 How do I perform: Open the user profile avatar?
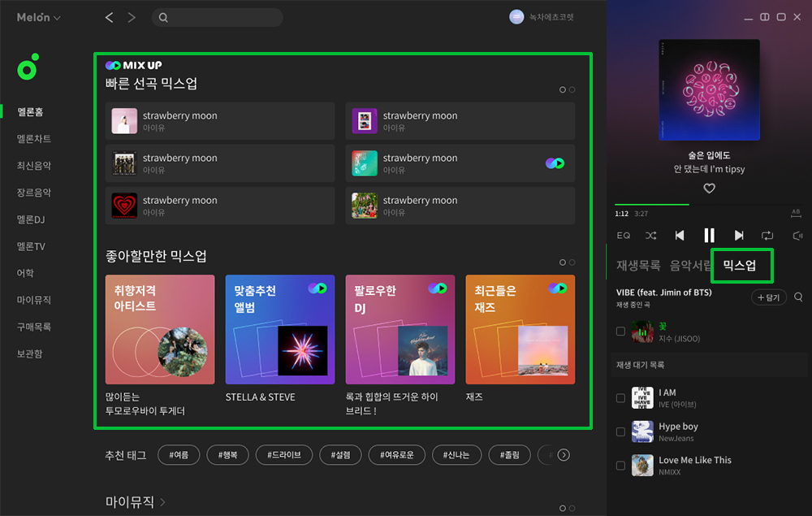tap(516, 17)
